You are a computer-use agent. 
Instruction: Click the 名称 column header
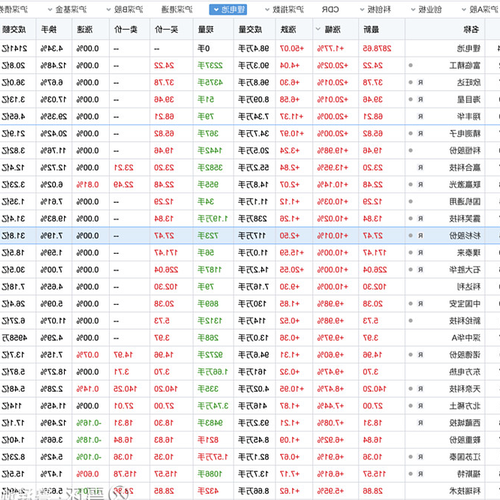click(x=471, y=30)
